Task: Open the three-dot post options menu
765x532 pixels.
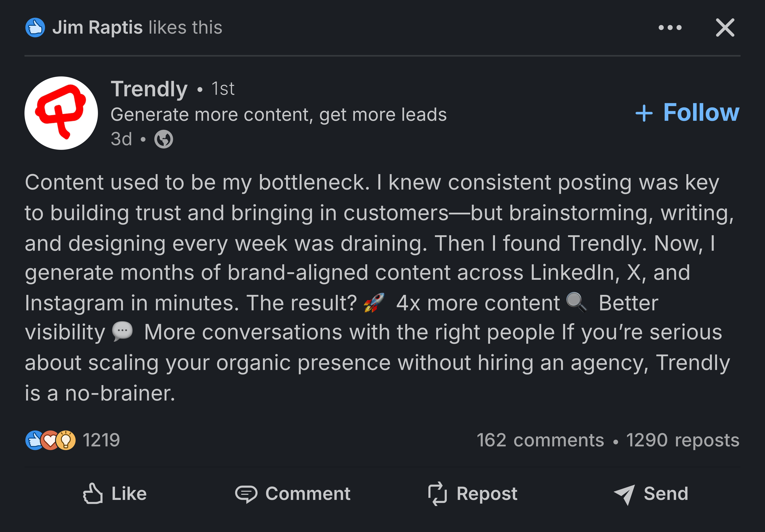Action: coord(670,28)
